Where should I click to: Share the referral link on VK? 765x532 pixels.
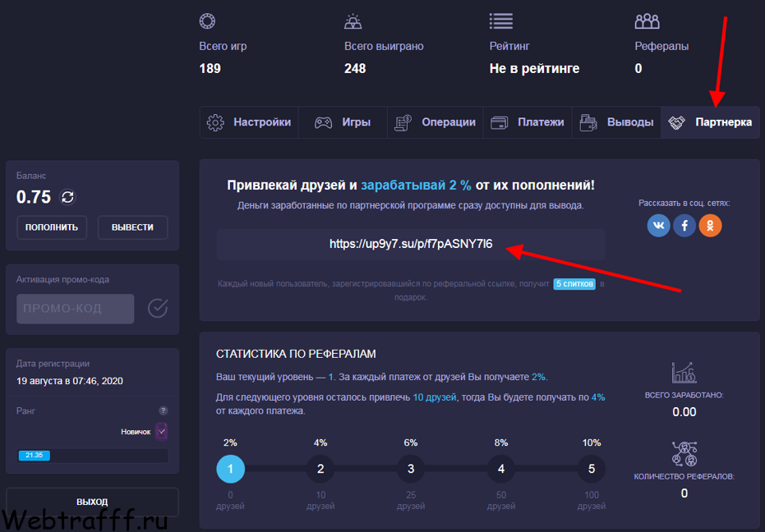pos(658,225)
